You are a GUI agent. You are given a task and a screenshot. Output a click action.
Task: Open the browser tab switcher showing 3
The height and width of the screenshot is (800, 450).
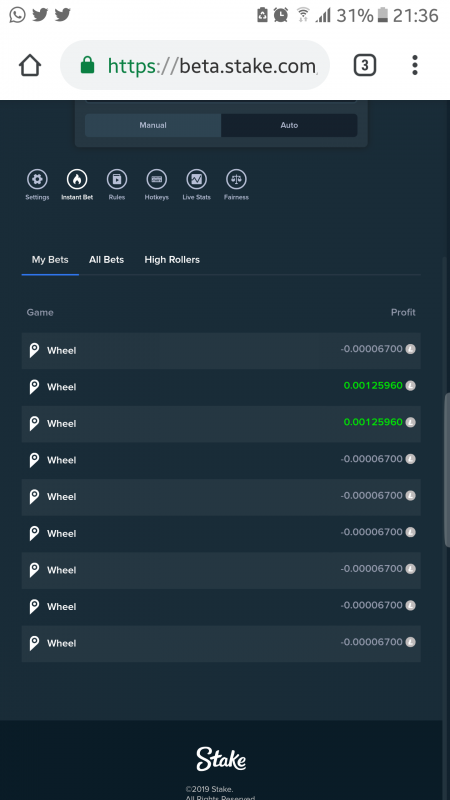(365, 65)
